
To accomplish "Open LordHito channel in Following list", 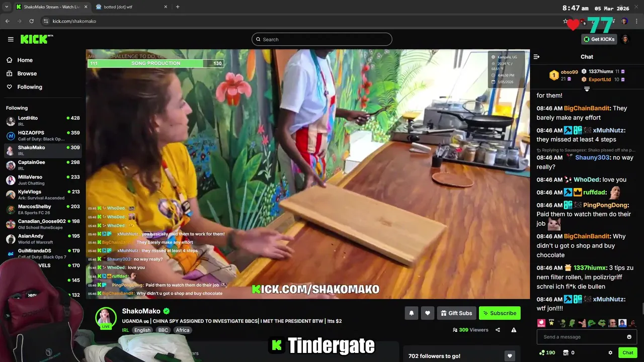I will (x=43, y=121).
